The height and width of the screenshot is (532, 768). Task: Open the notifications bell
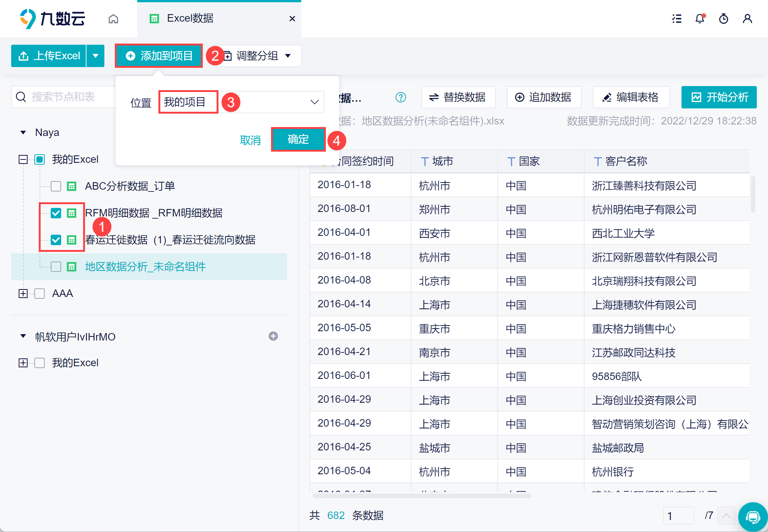click(x=700, y=19)
